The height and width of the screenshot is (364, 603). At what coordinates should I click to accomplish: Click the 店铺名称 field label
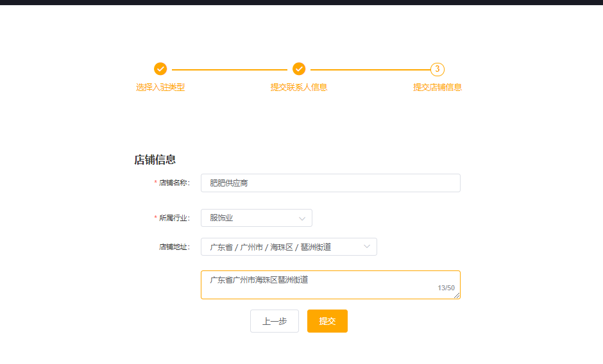click(x=174, y=183)
